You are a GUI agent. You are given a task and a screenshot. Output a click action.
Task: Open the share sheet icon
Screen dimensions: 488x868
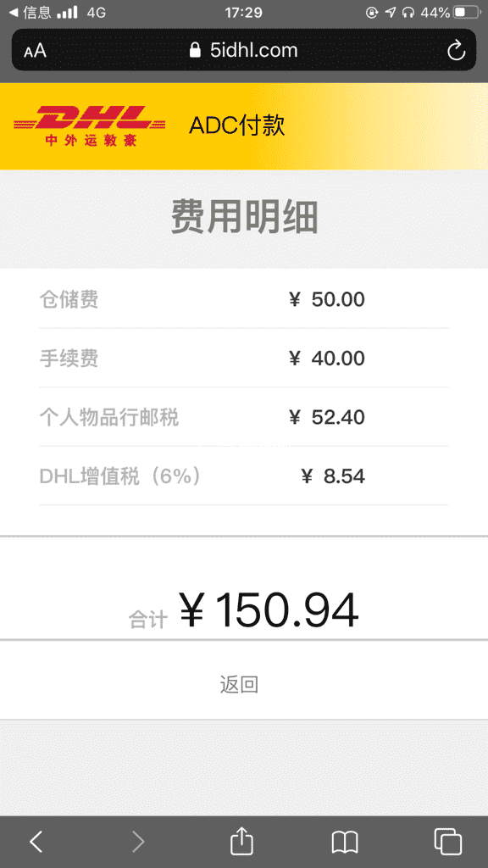coord(241,840)
